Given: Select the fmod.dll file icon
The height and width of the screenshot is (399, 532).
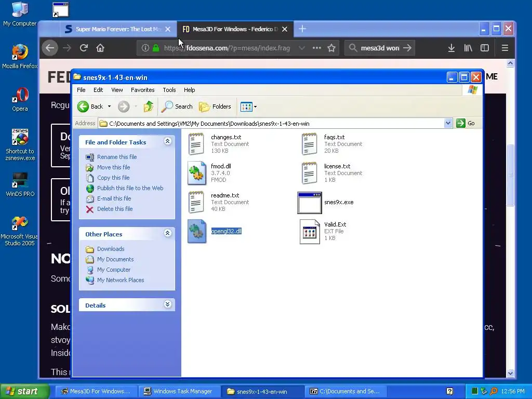Looking at the screenshot, I should (x=197, y=173).
